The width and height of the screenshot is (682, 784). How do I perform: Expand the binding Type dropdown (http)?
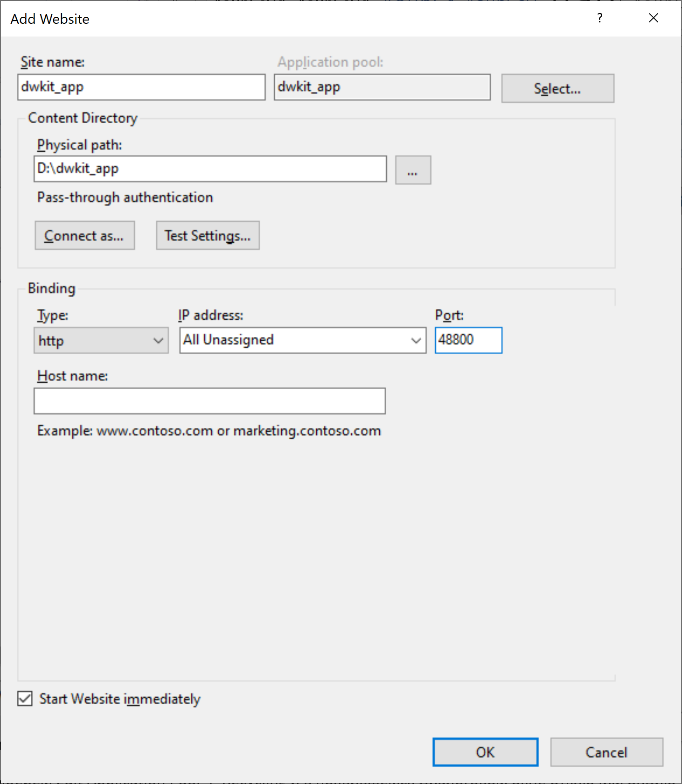click(101, 340)
